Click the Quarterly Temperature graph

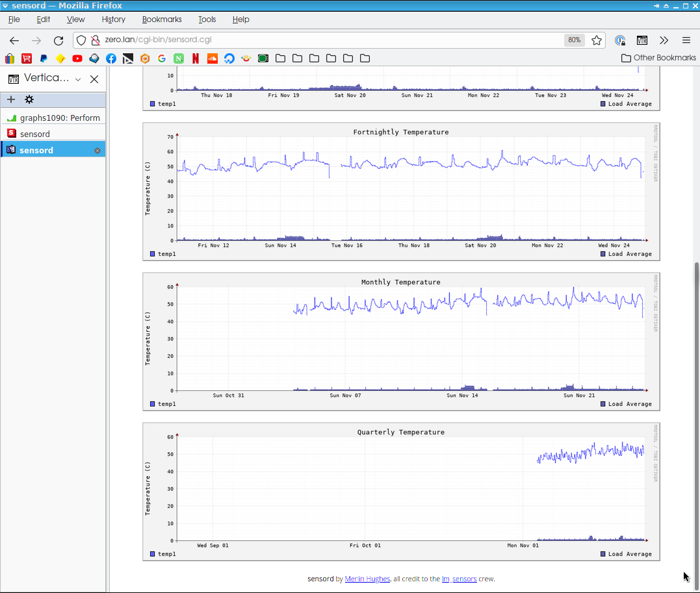pyautogui.click(x=401, y=491)
